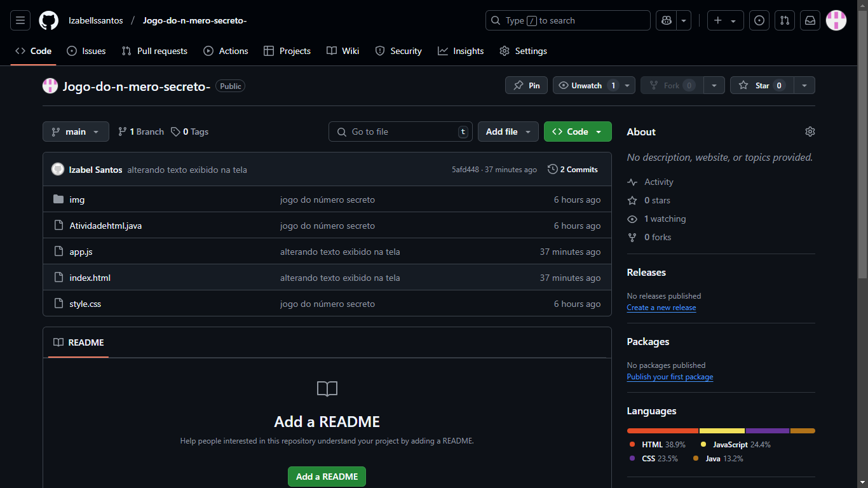Screen dimensions: 868x488
Task: Click the file icon of style.css
Action: coord(58,304)
